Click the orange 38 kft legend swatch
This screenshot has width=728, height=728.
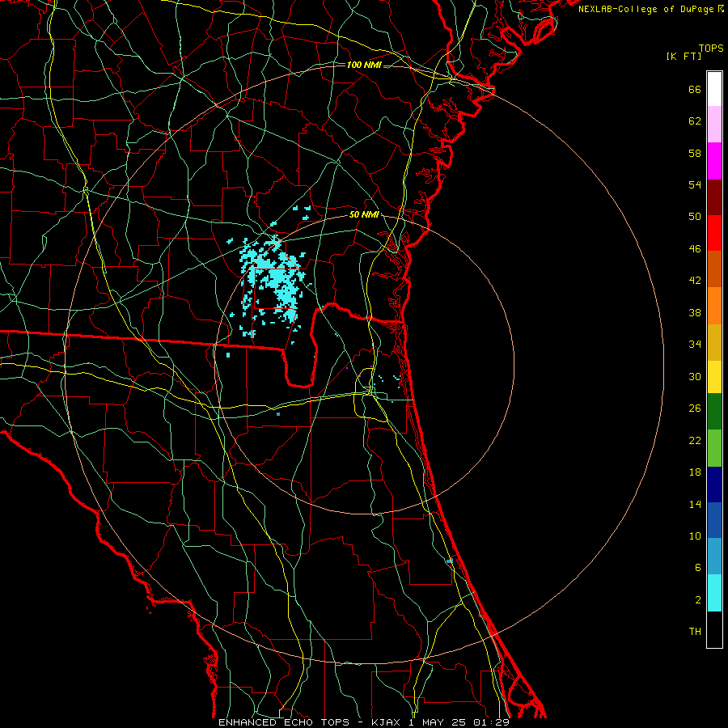[x=714, y=306]
